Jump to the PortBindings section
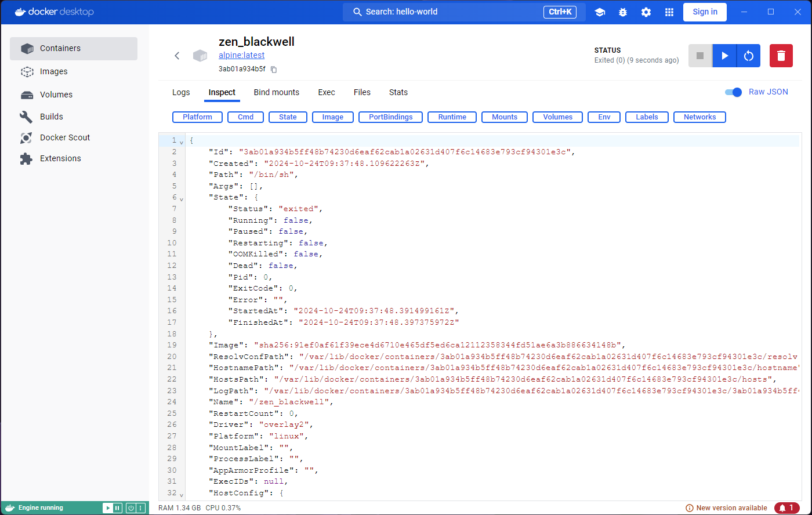 tap(391, 117)
